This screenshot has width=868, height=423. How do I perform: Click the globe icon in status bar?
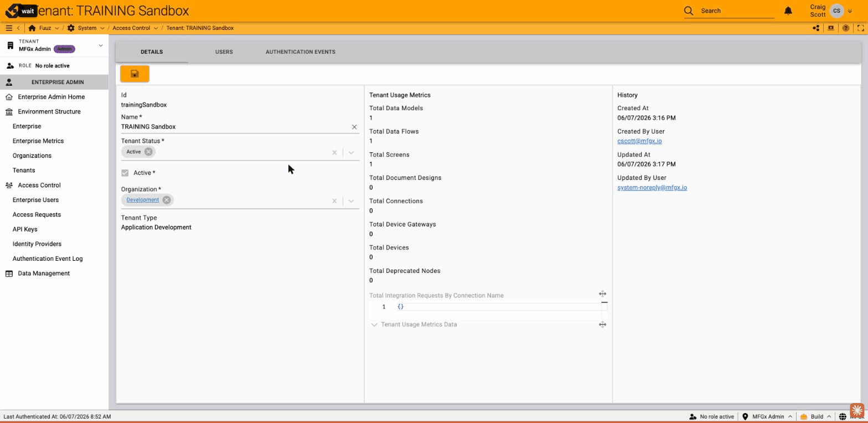pos(843,416)
